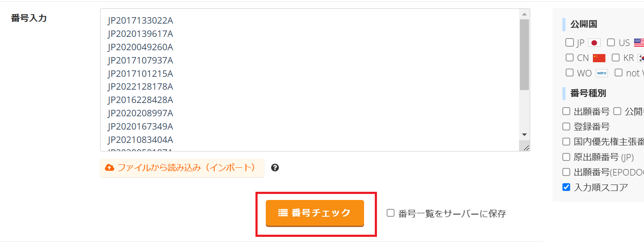Click the WIPO logo icon
Screen dimensions: 644x242
[x=601, y=73]
